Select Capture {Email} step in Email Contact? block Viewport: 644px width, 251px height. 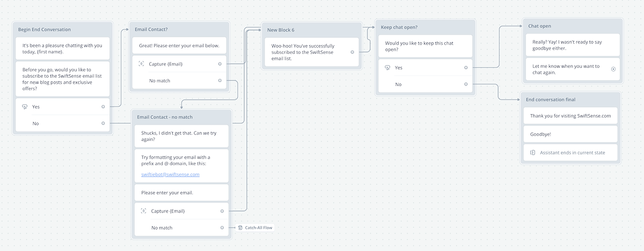(x=180, y=64)
